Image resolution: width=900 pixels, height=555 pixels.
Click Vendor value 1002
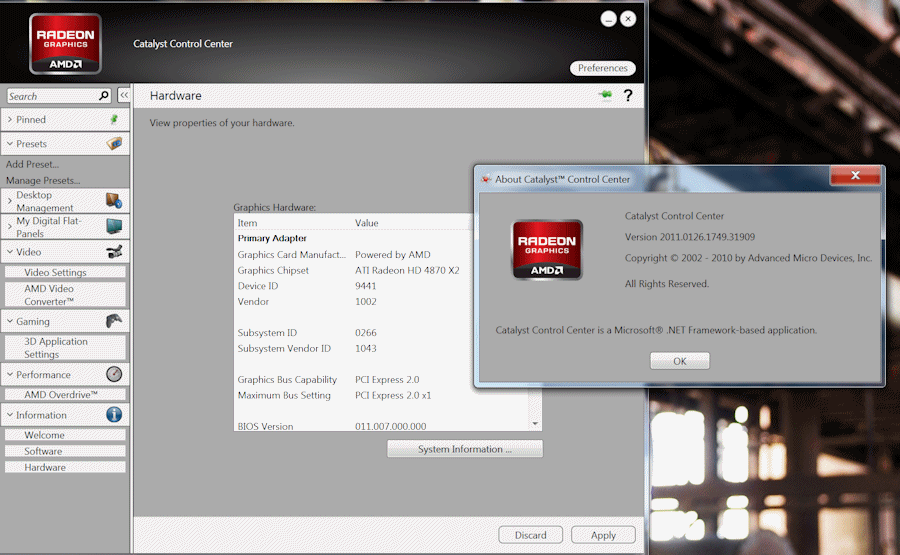click(366, 301)
